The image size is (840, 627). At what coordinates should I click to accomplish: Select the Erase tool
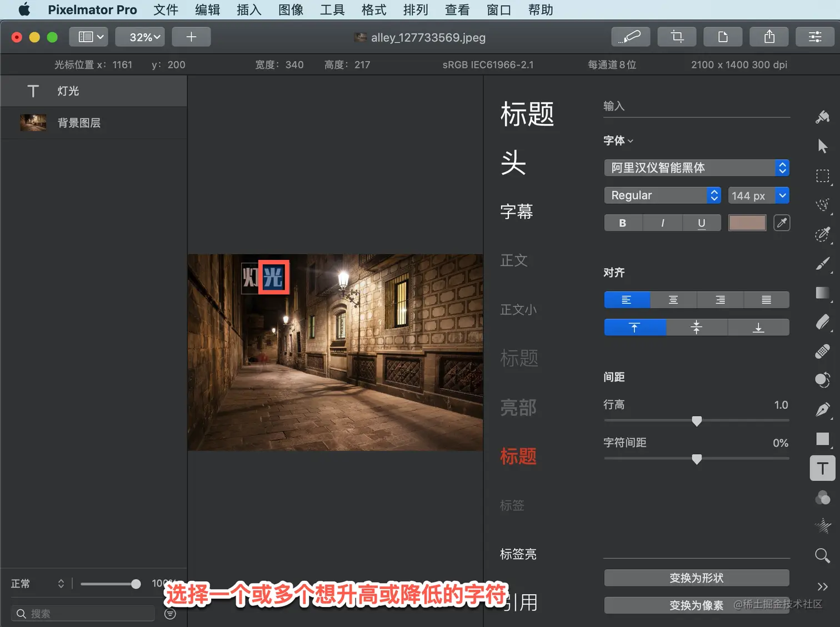[822, 322]
